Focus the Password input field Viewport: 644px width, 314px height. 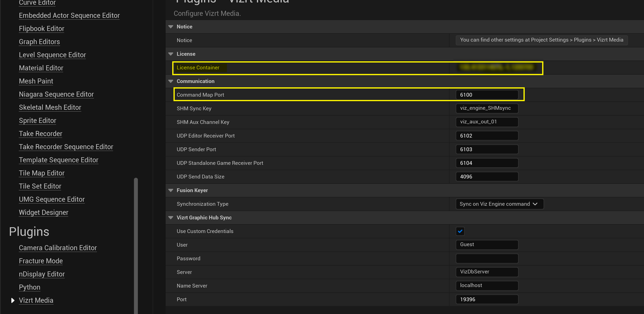(x=487, y=258)
